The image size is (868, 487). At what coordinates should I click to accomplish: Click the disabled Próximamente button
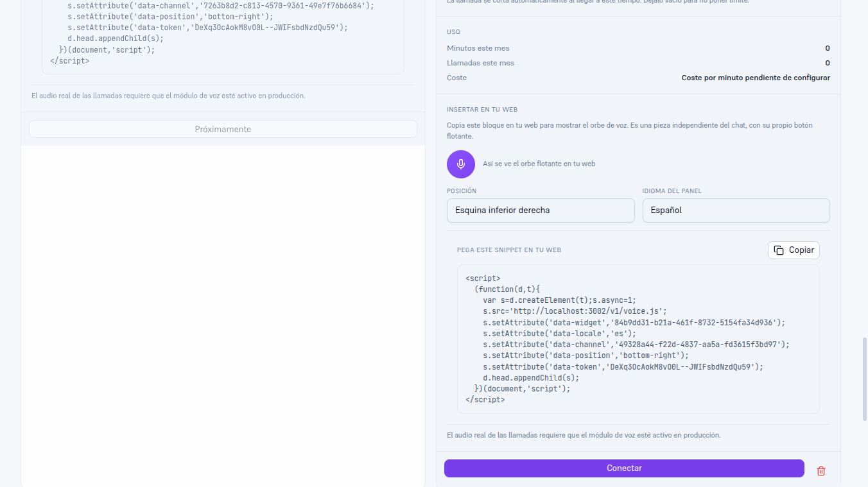pos(223,129)
